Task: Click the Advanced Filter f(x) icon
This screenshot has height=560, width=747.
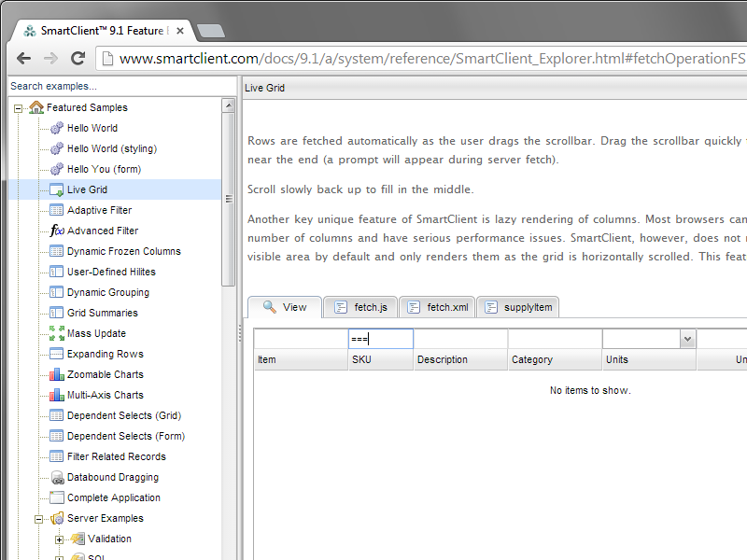Action: point(56,231)
